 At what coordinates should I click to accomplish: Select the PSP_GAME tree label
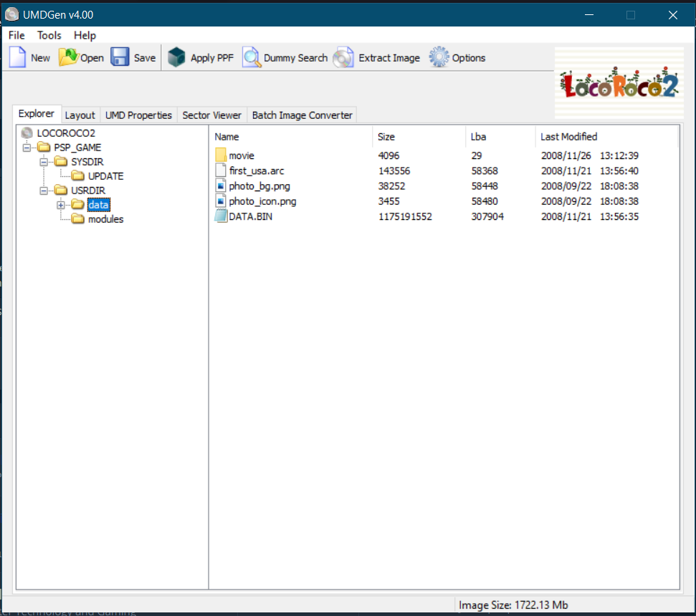[77, 148]
